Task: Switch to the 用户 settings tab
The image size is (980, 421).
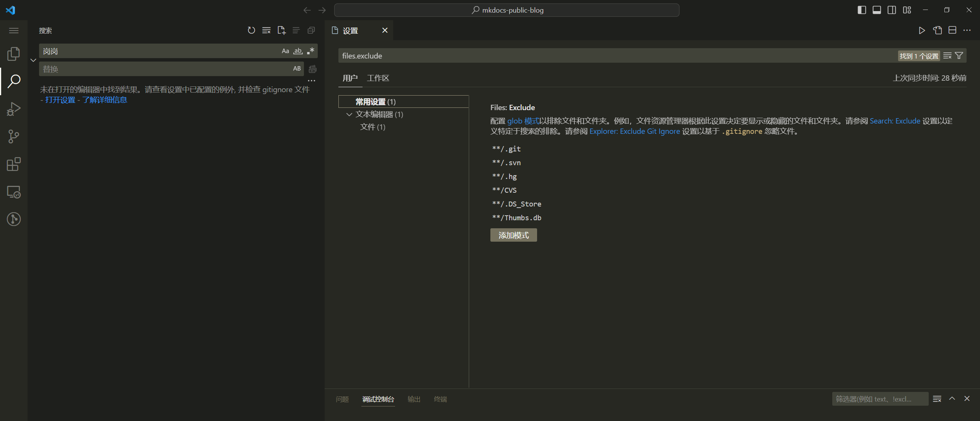Action: pos(350,78)
